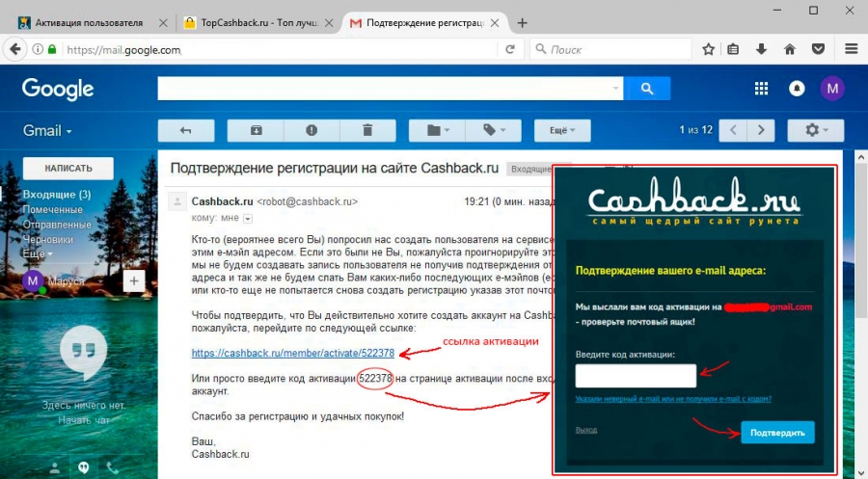Open the Отправленные sent folder

pos(57,225)
